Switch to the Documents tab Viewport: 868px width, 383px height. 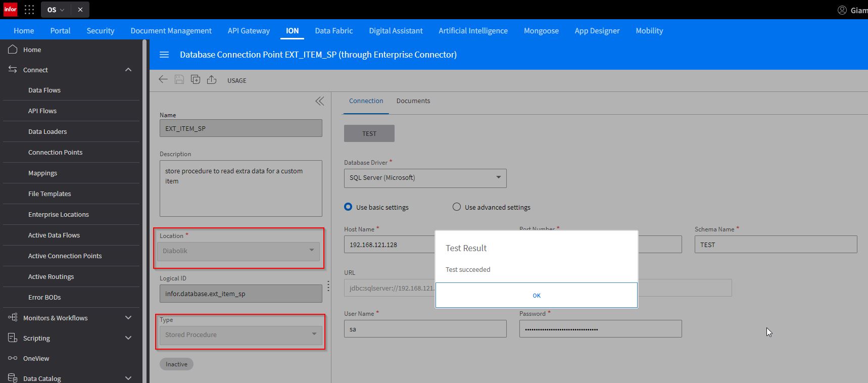413,101
